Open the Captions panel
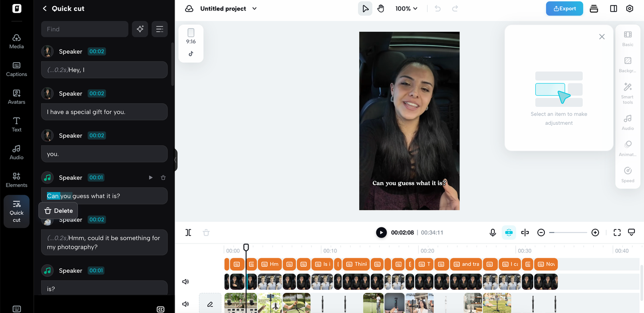Viewport: 644px width, 313px height. pyautogui.click(x=16, y=69)
